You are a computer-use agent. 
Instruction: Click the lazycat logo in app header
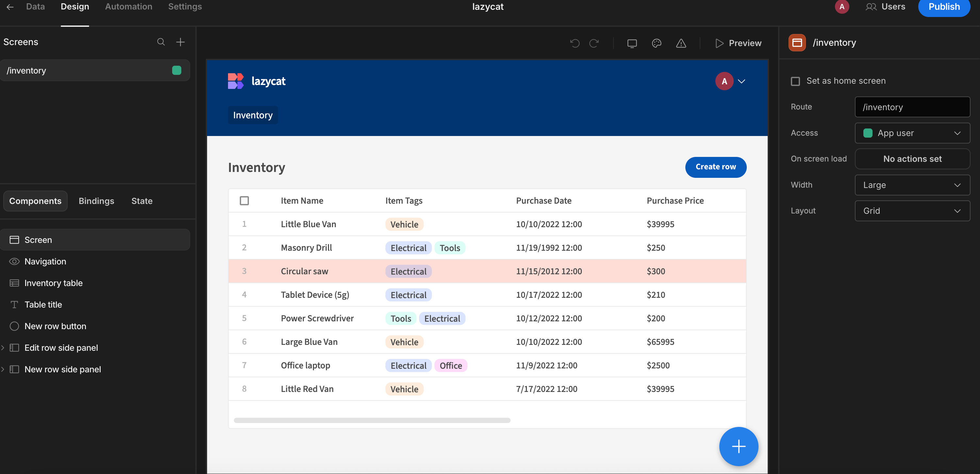[x=236, y=81]
